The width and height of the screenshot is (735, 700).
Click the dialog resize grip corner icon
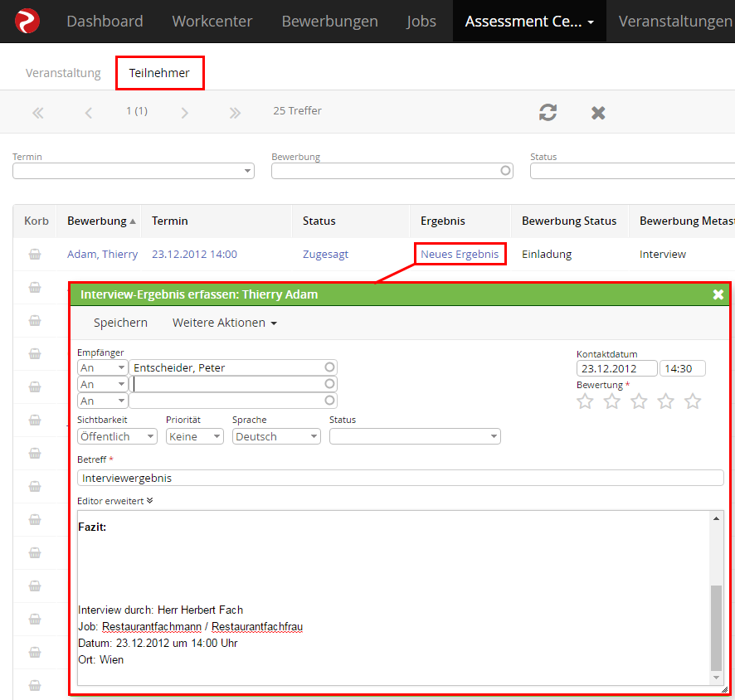pos(725,690)
